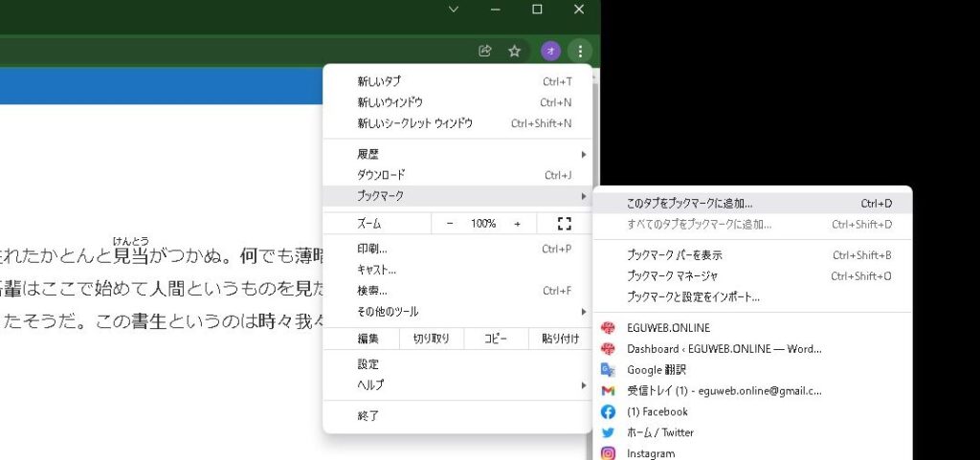Image resolution: width=980 pixels, height=460 pixels.
Task: Open the ホーム / Twitter bookmark
Action: coord(659,432)
